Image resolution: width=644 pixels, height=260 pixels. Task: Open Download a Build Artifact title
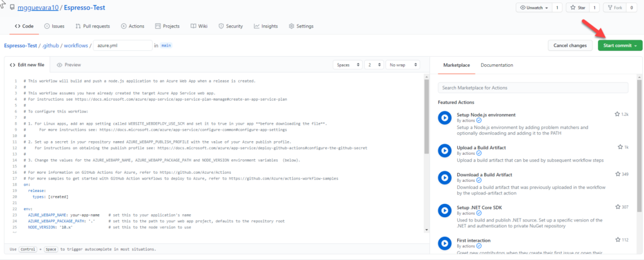[x=485, y=174]
